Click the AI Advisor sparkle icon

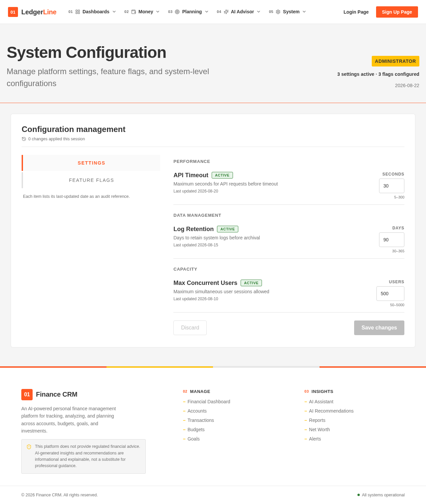226,12
